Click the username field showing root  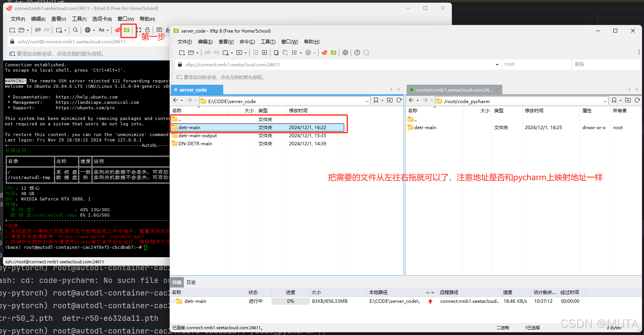click(537, 64)
